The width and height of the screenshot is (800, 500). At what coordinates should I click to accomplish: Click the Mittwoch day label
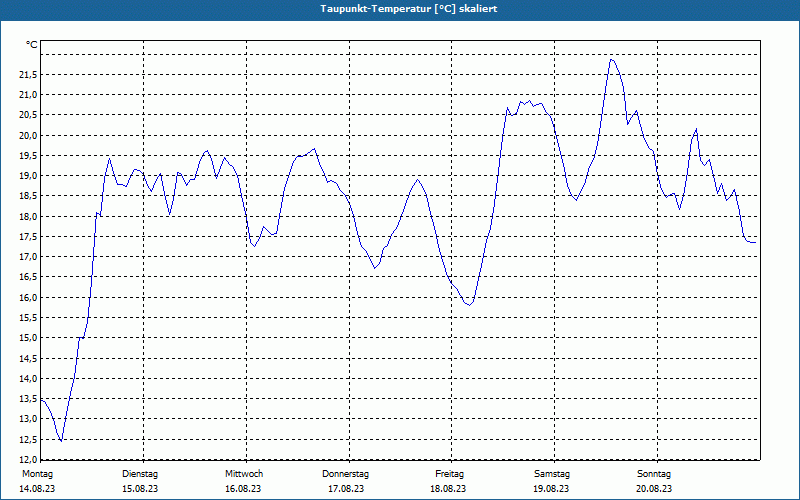point(244,474)
